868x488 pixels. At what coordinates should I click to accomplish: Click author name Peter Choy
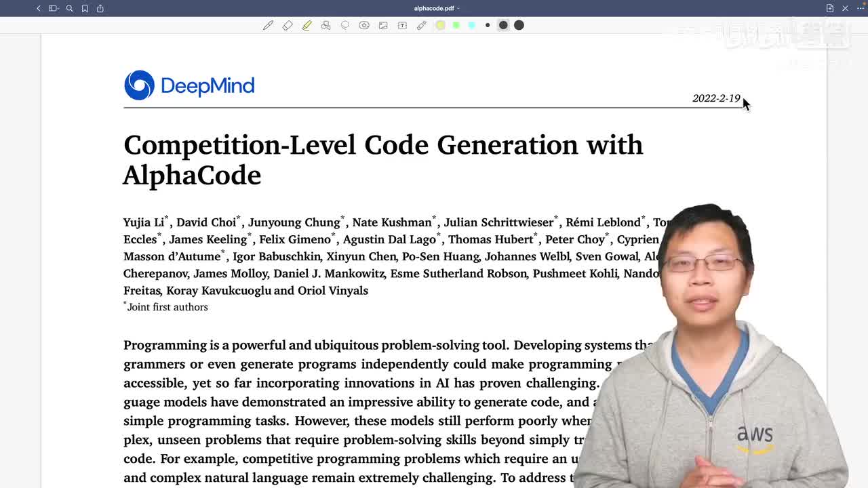575,239
